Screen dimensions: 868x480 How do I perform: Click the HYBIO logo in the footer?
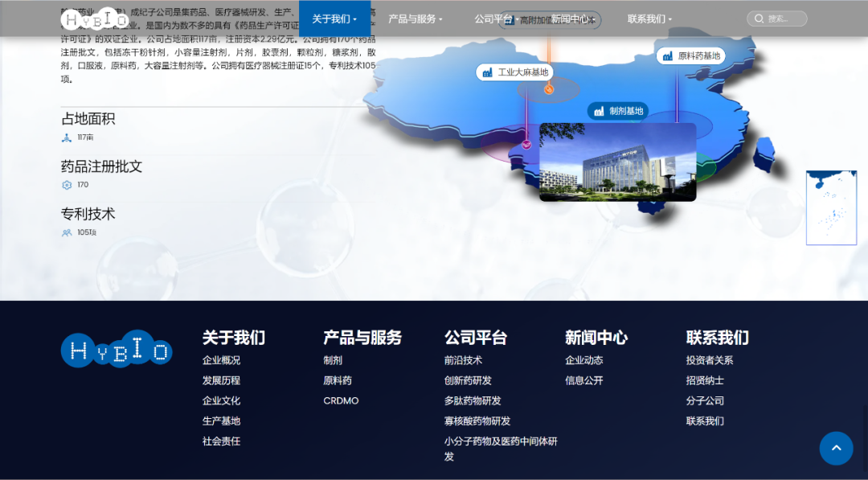tap(117, 349)
